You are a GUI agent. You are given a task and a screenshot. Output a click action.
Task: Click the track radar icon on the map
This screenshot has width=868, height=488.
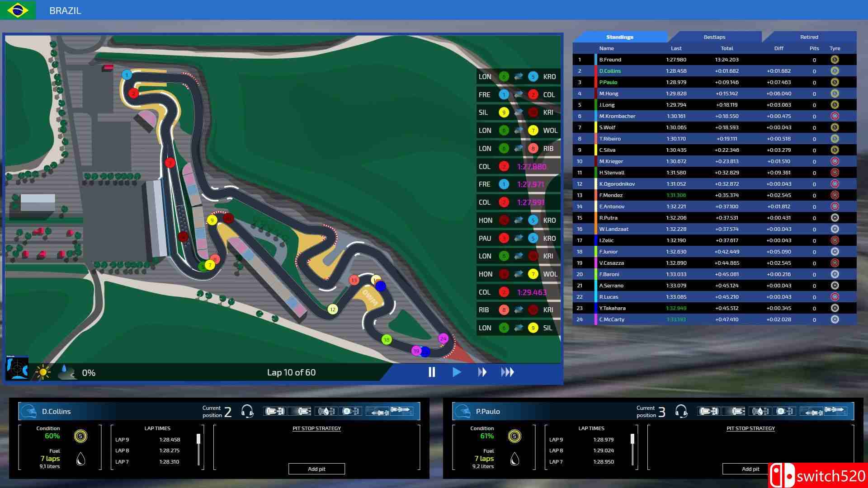coord(17,368)
